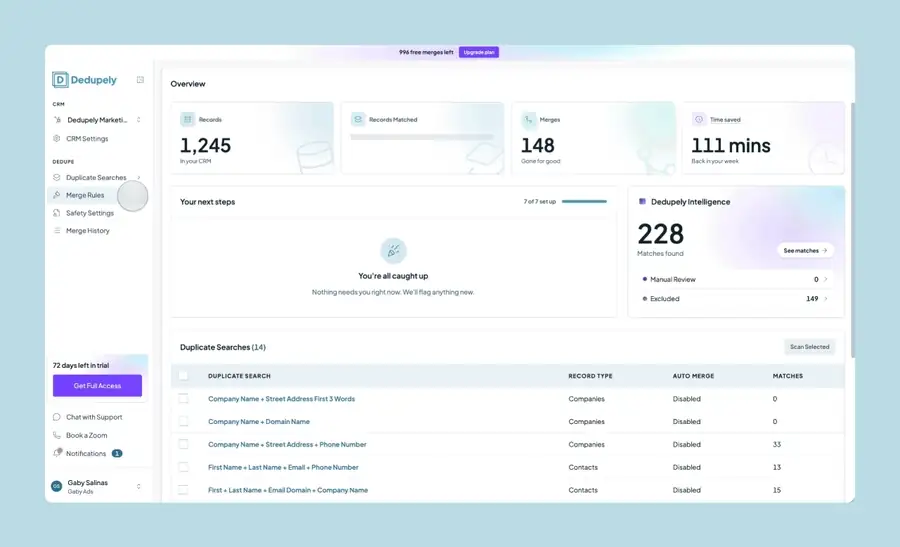900x547 pixels.
Task: Click the Merge Rules sidebar icon
Action: (57, 195)
